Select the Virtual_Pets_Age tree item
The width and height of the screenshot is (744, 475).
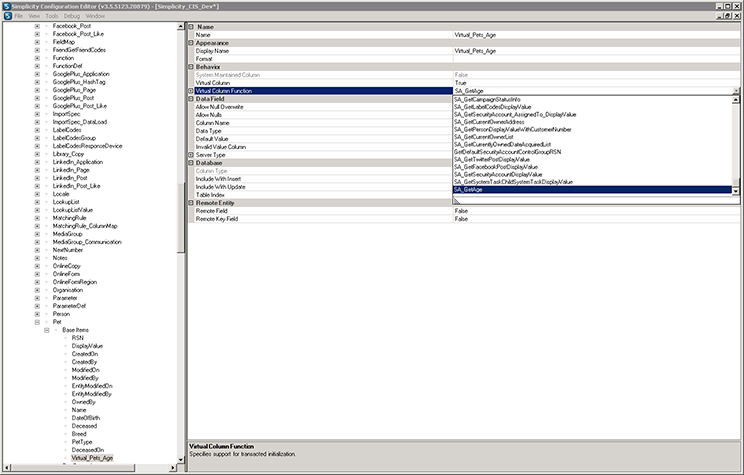pos(93,458)
